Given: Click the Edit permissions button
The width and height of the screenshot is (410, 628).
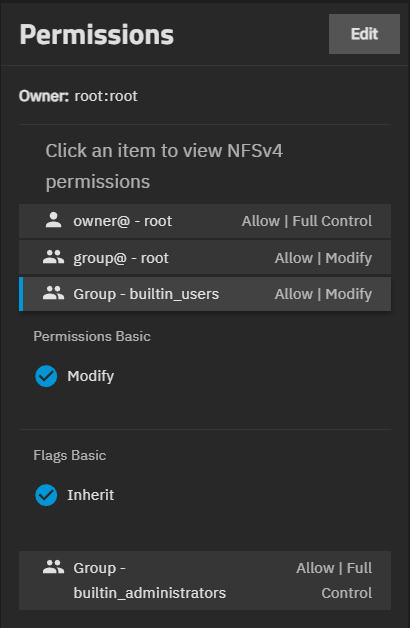Looking at the screenshot, I should 364,34.
